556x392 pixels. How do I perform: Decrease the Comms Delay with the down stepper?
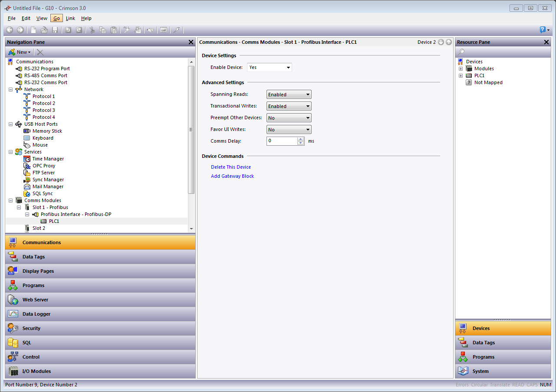[301, 143]
